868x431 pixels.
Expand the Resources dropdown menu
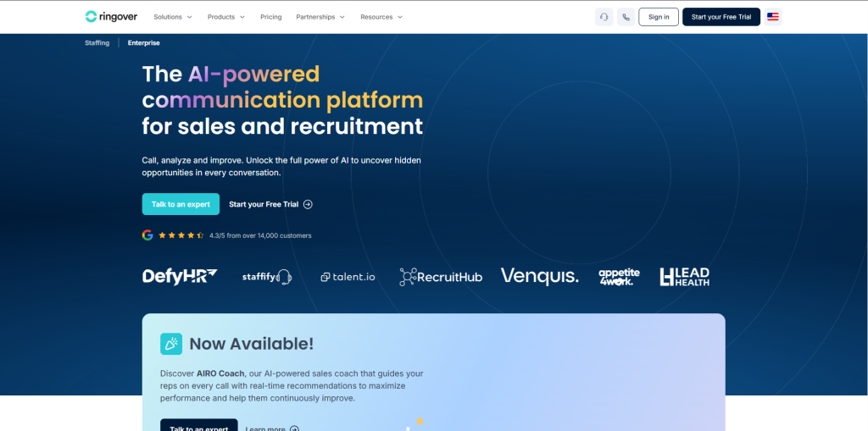tap(381, 17)
